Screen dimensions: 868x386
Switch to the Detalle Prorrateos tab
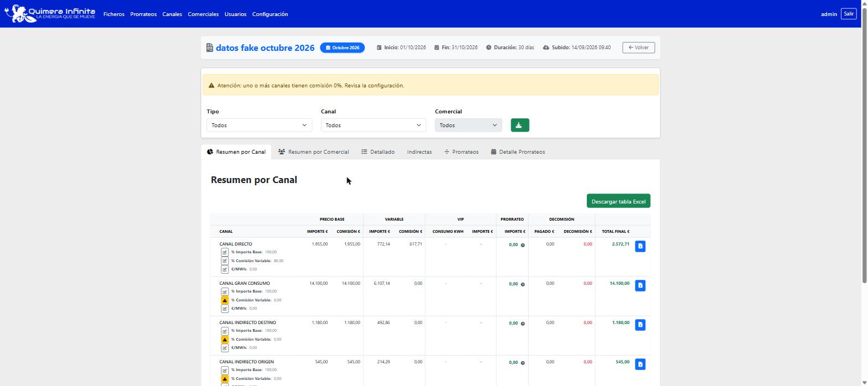coord(518,152)
